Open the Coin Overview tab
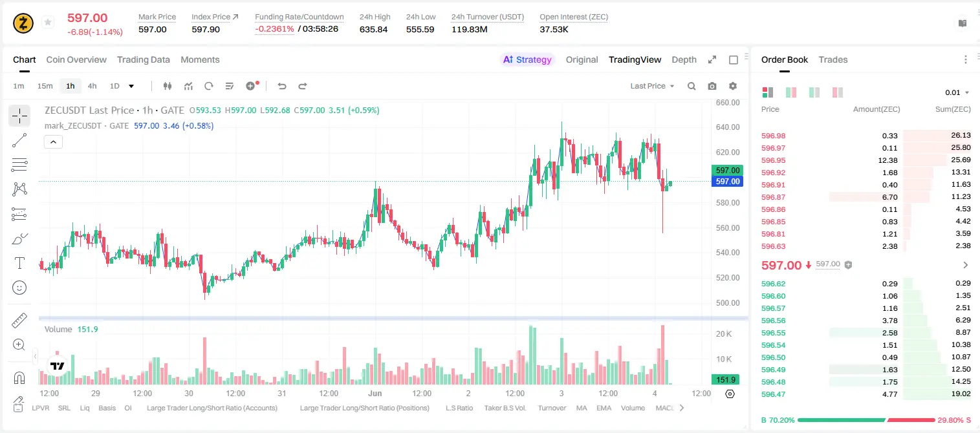The width and height of the screenshot is (980, 433). pos(76,59)
